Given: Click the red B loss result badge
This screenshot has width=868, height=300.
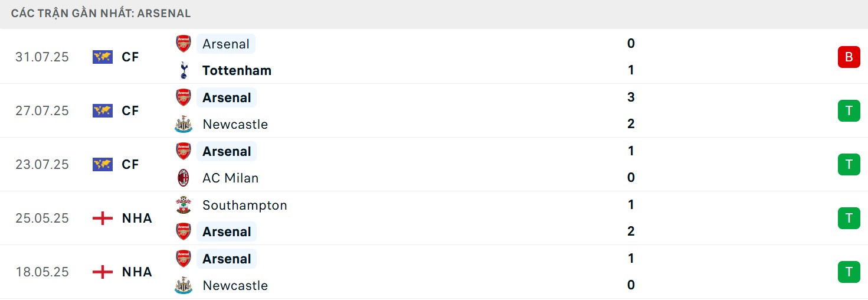Looking at the screenshot, I should click(x=849, y=57).
